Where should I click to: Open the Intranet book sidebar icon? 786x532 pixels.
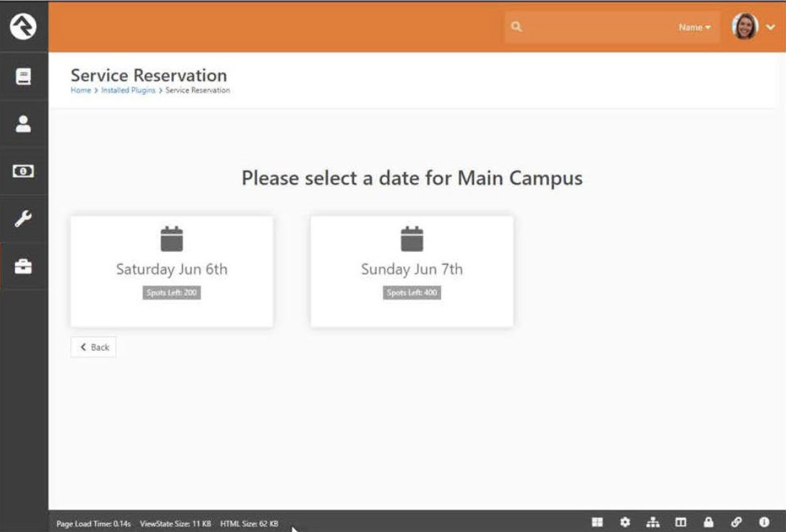coord(24,76)
